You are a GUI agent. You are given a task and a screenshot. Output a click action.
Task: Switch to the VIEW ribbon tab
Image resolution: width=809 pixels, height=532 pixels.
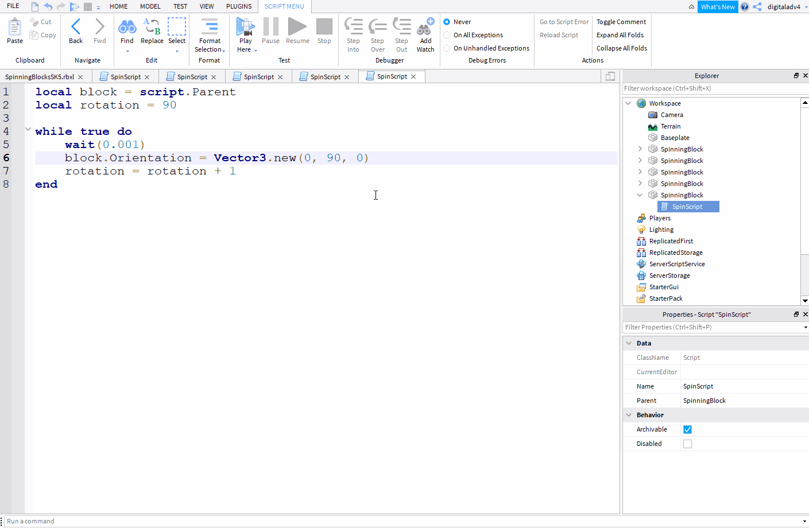[207, 6]
